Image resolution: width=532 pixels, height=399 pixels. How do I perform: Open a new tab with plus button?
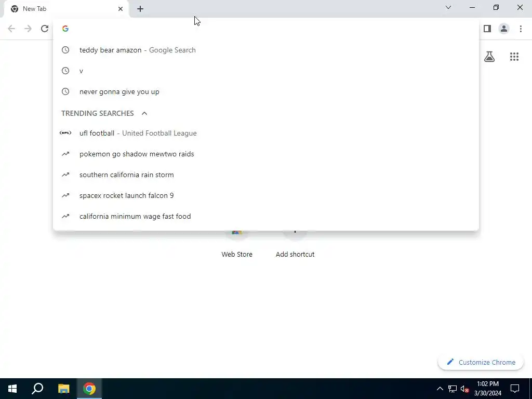click(140, 9)
